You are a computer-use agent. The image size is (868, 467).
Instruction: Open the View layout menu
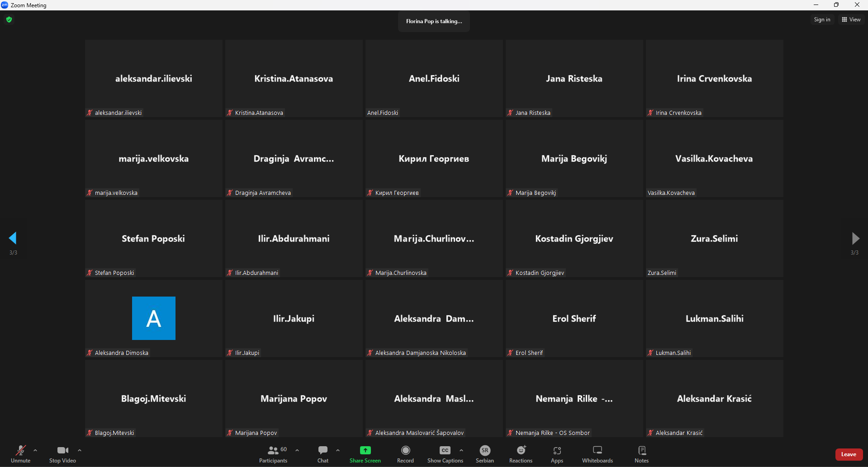coord(851,19)
